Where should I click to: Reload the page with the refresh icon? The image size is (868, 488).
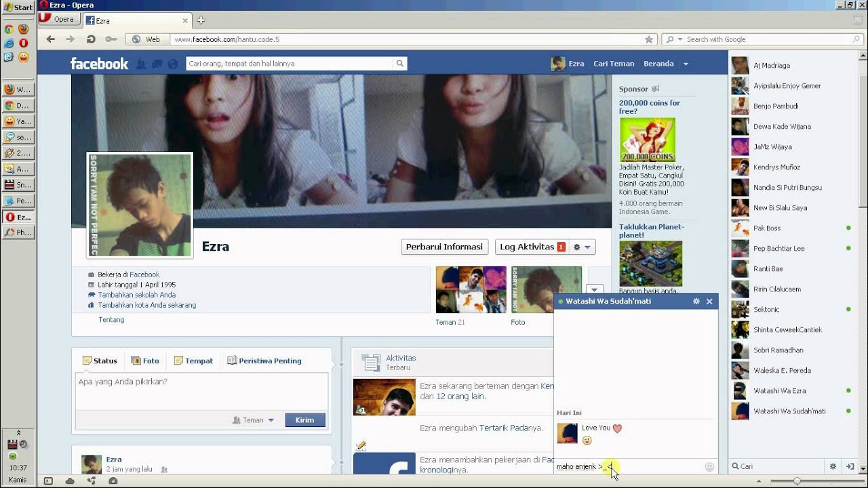[90, 39]
